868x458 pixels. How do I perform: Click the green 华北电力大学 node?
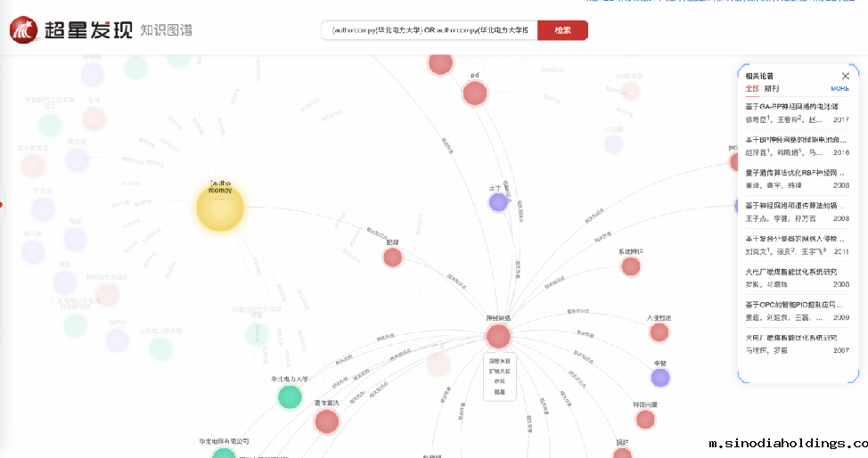click(290, 397)
